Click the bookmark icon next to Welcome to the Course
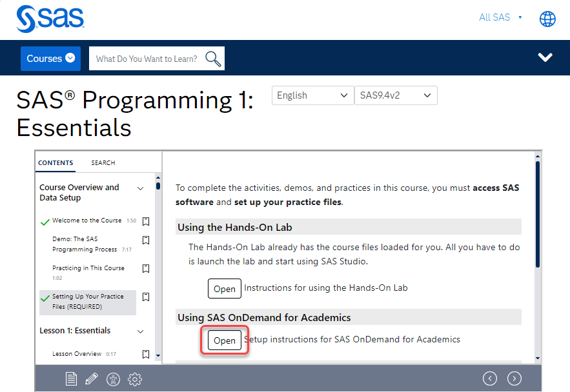Viewport: 570px width, 392px height. tap(146, 221)
